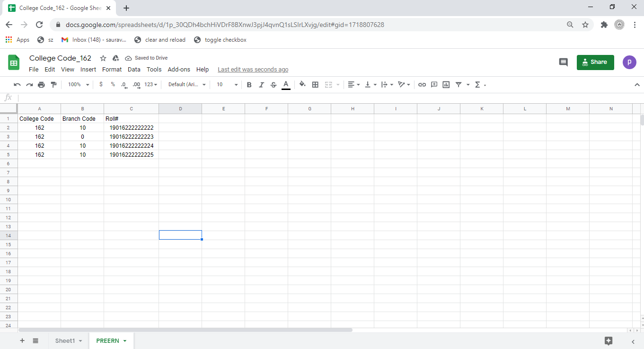Toggle bold formatting

coord(249,85)
